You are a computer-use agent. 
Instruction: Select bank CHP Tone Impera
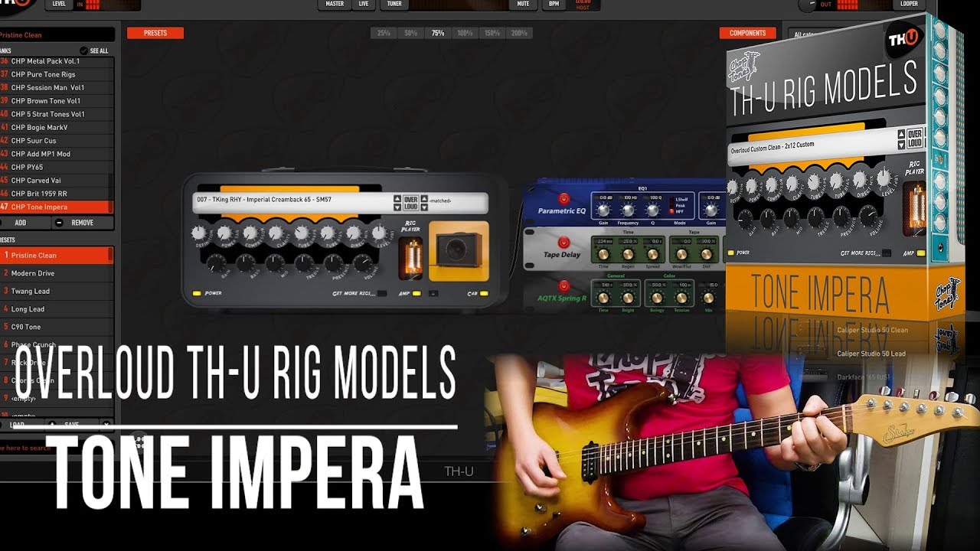(x=57, y=207)
